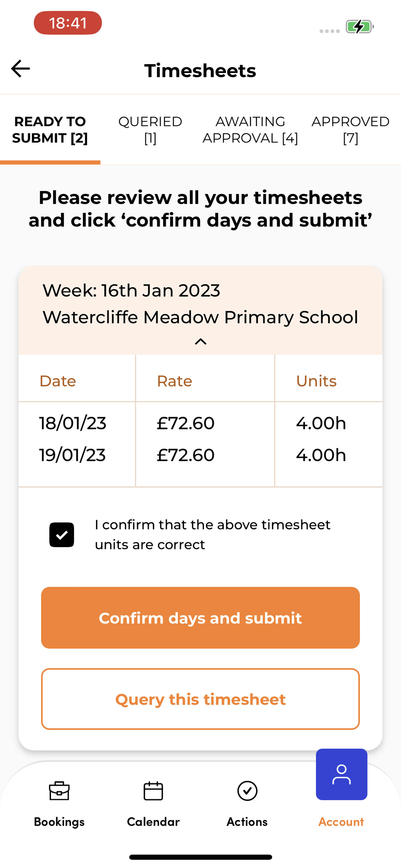
Task: Select the Account profile icon
Action: coord(341,774)
